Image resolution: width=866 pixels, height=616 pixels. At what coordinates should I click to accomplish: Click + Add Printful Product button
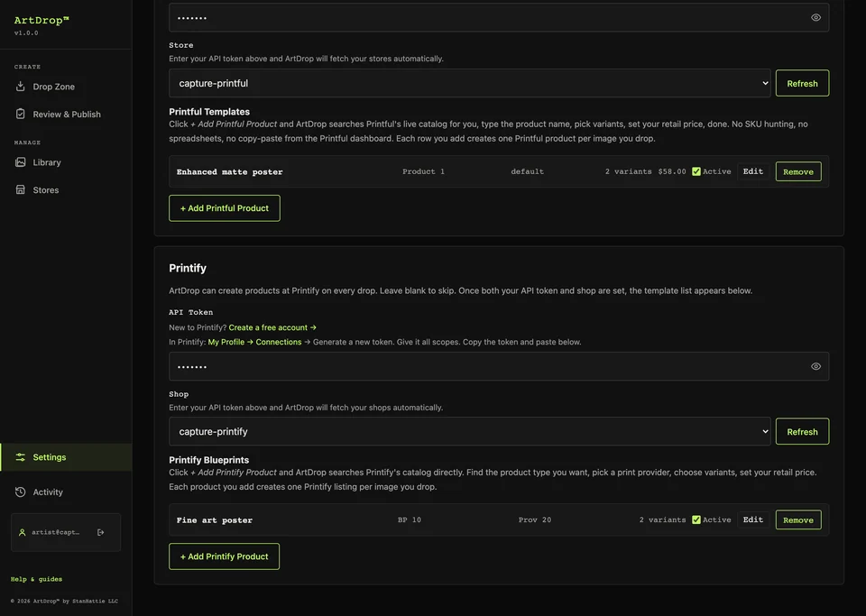click(x=225, y=208)
